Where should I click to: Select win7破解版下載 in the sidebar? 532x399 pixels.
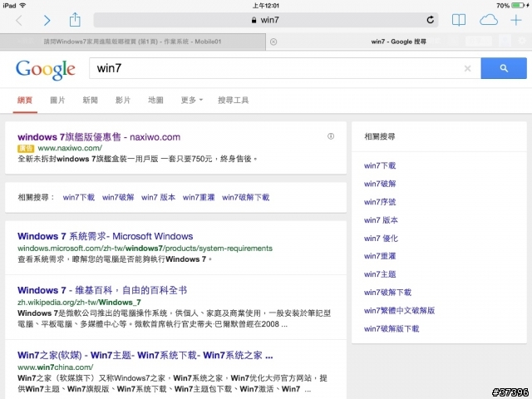[x=392, y=329]
